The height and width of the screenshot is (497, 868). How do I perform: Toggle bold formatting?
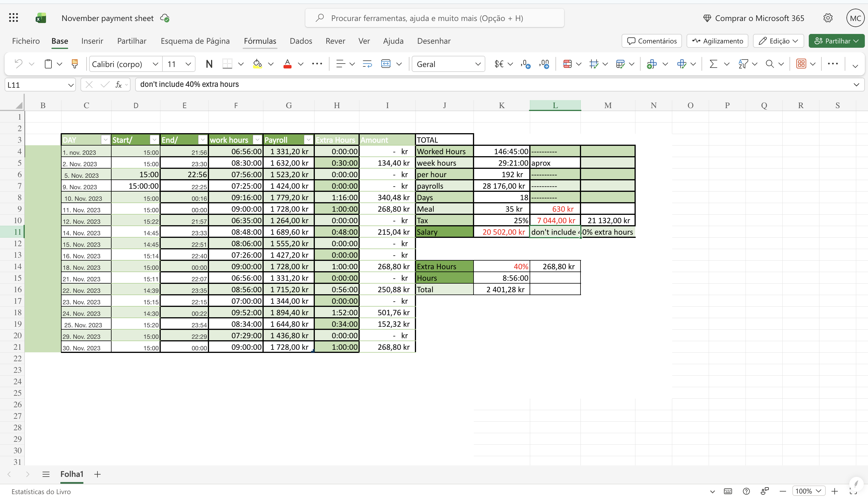(209, 64)
